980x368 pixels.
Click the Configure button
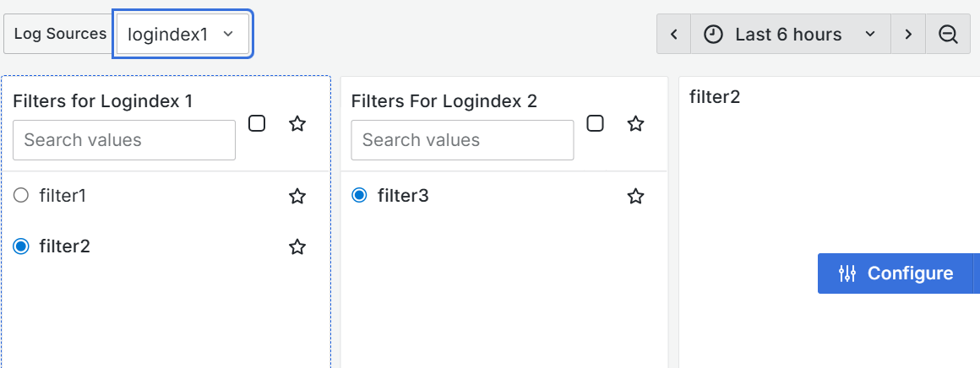[x=896, y=273]
